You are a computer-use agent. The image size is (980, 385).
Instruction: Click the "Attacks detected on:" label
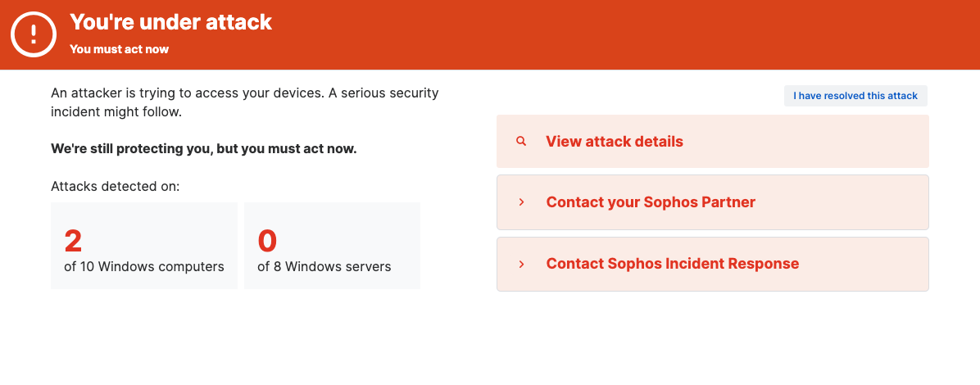(x=115, y=186)
